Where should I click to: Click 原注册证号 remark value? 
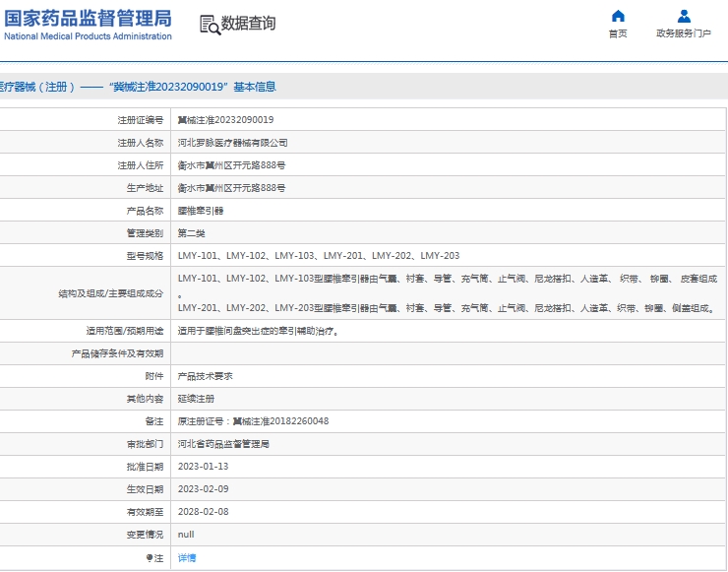tap(253, 421)
